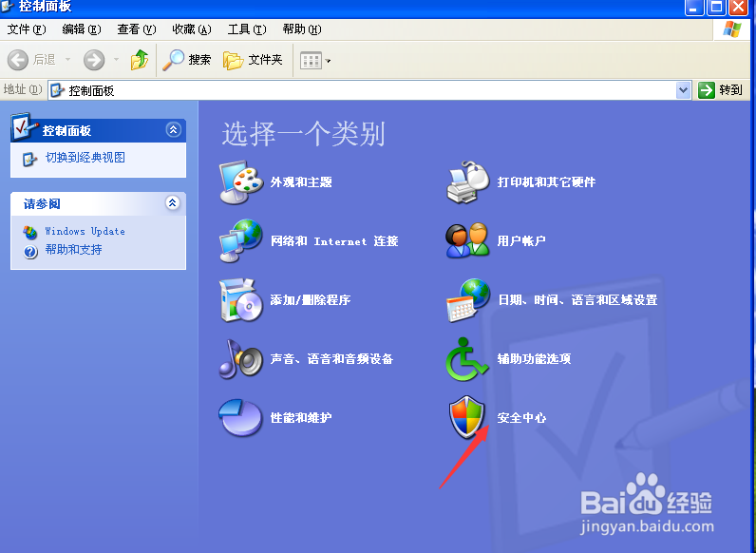Click the 辅助功能选项 text link
Viewport: 756px width, 553px height.
click(x=534, y=358)
